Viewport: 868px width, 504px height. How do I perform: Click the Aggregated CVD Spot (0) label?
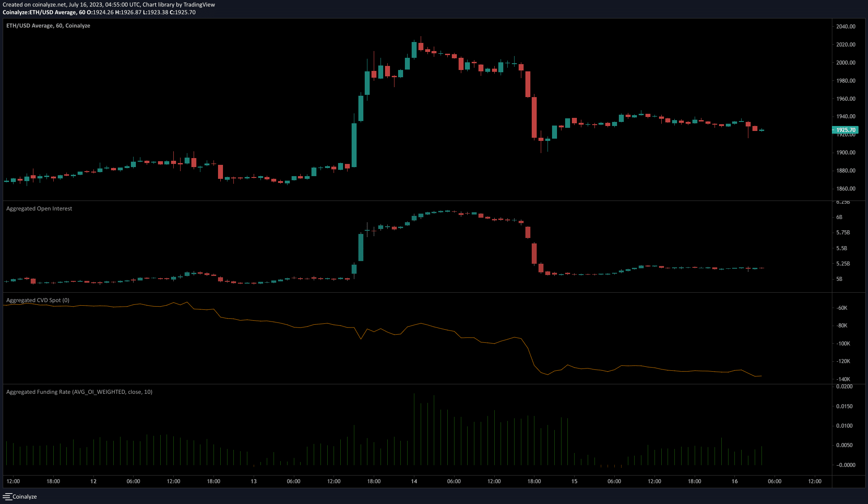pyautogui.click(x=38, y=300)
